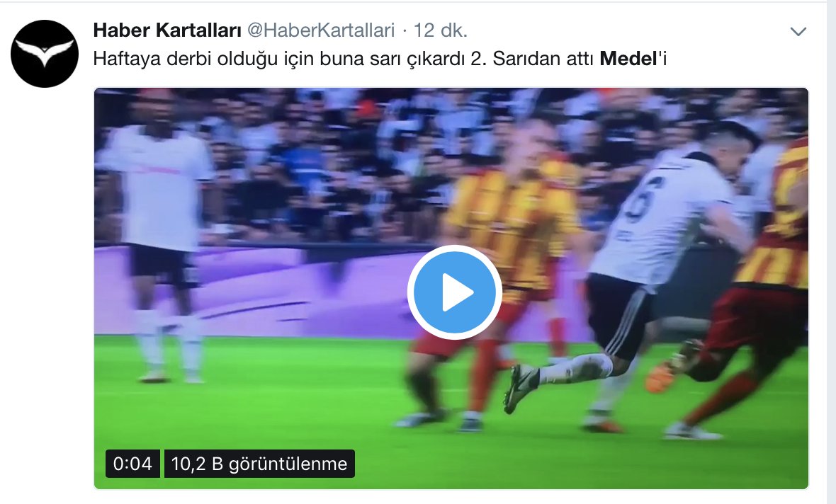Open the Haber Kartalları display name
The image size is (836, 504).
[x=167, y=30]
